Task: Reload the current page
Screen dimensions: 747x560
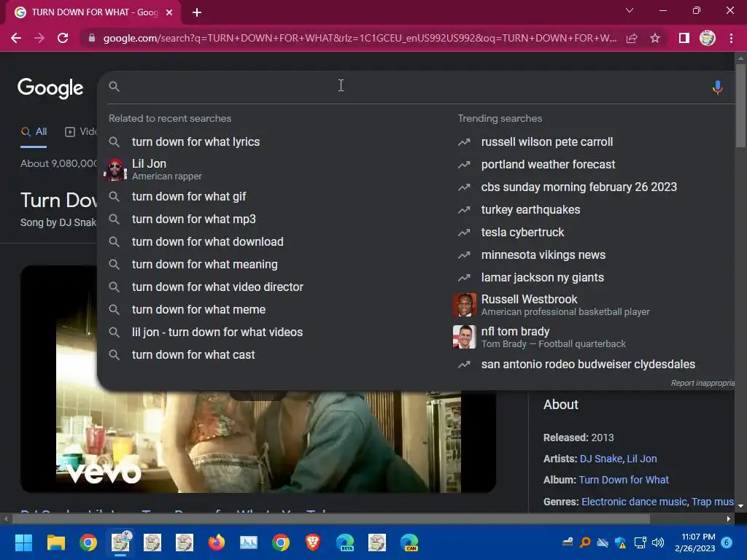Action: tap(63, 38)
